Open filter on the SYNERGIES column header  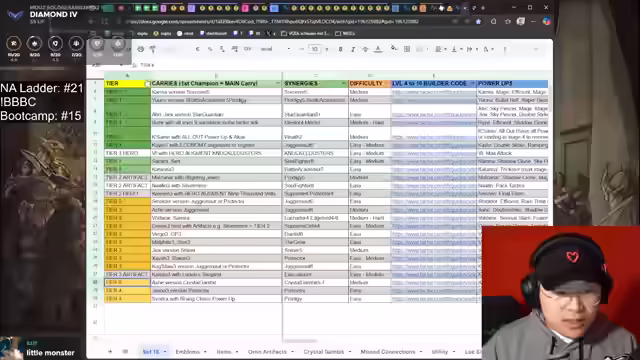[344, 83]
